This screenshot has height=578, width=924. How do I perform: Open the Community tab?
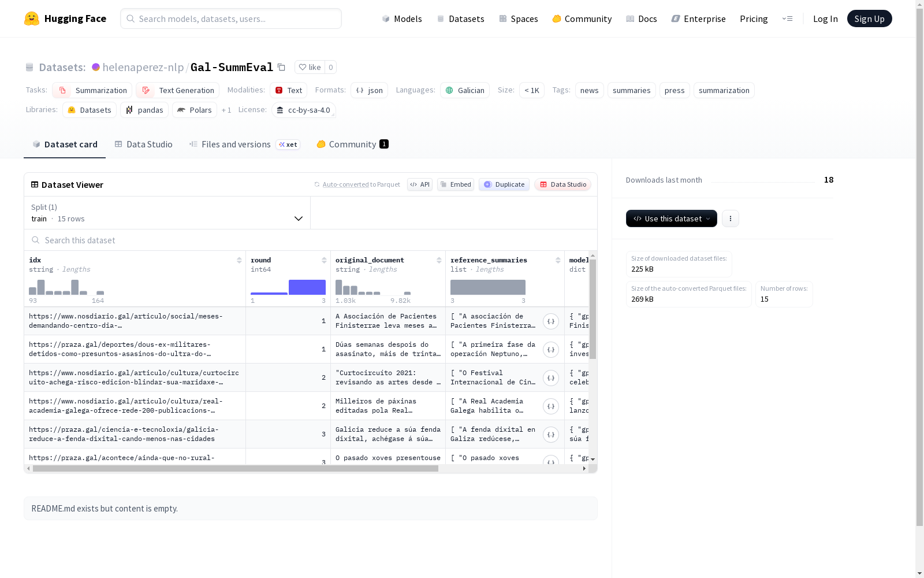[x=352, y=144]
